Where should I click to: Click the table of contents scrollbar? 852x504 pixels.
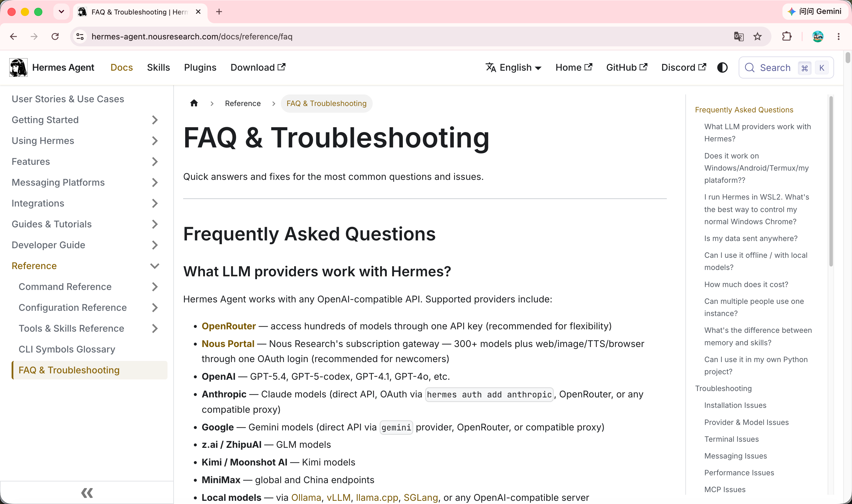coord(831,181)
